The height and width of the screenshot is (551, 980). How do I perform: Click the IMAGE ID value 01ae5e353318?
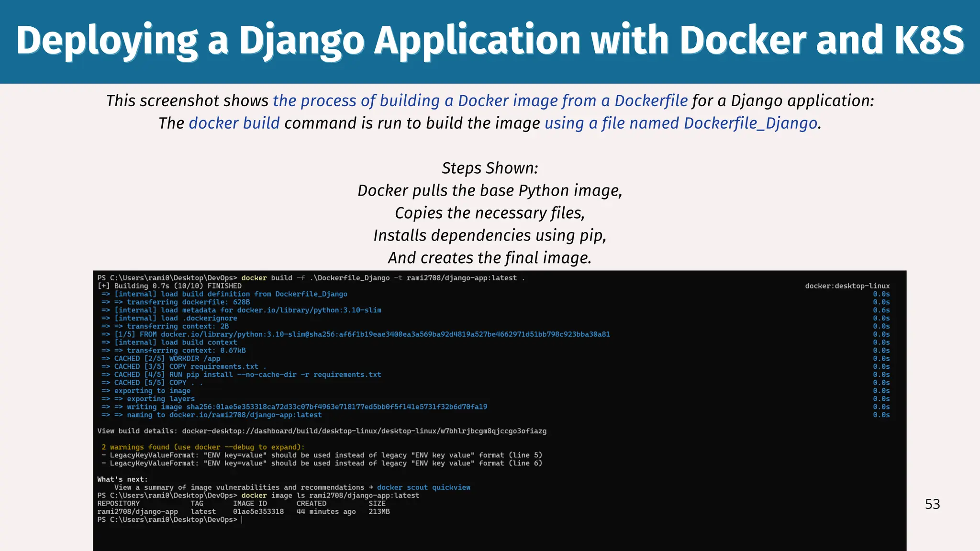pos(258,512)
